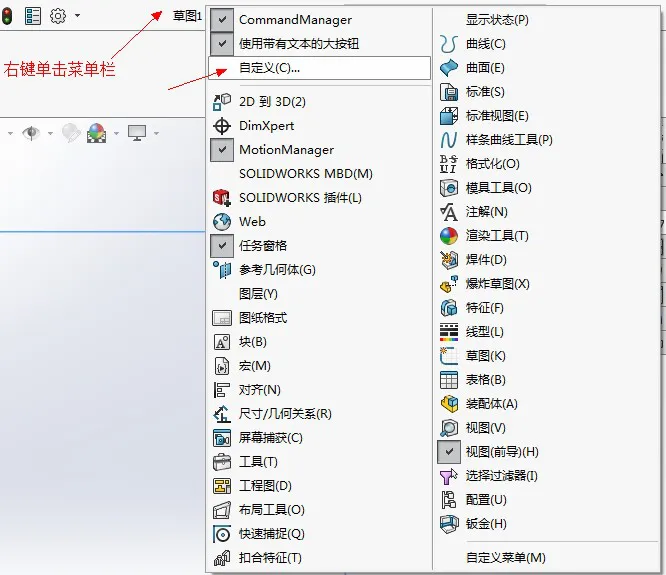The image size is (666, 575).
Task: Click the 曲线(C) curve icon
Action: 449,44
